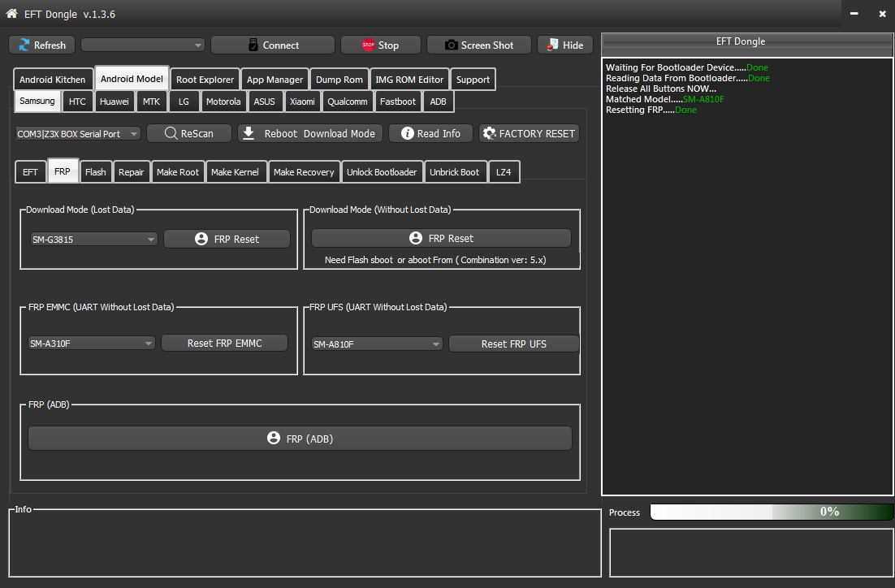Viewport: 895px width, 588px height.
Task: Open the Motorola tab
Action: [x=223, y=102]
